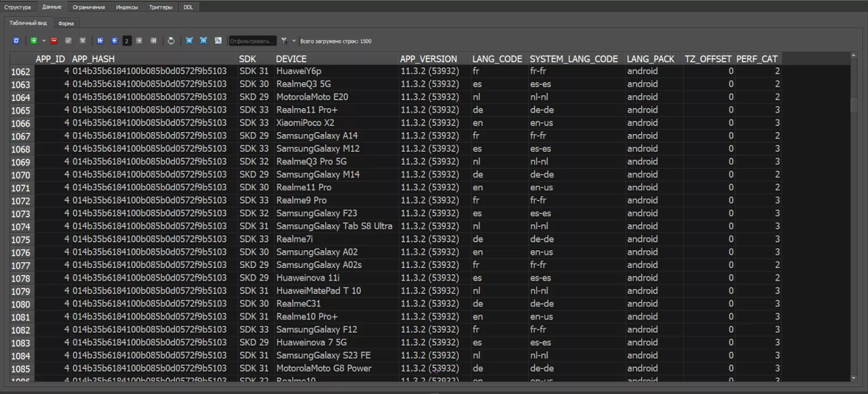This screenshot has width=868, height=394.
Task: Select row header 1085
Action: coord(21,368)
